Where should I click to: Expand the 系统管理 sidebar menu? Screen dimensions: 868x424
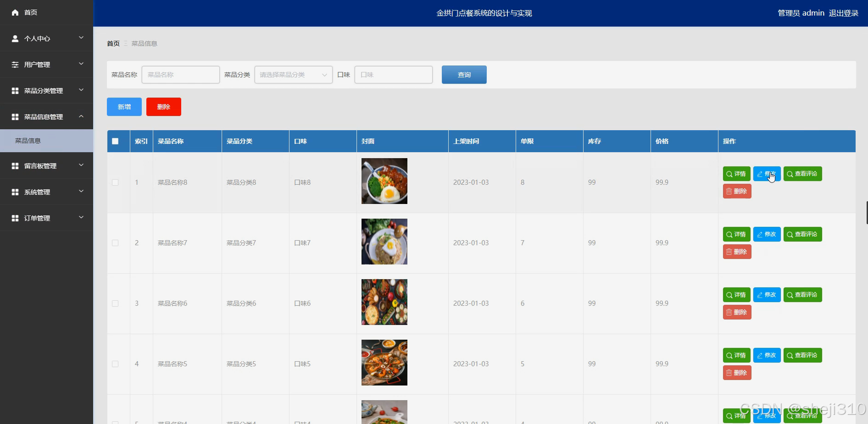[81, 191]
